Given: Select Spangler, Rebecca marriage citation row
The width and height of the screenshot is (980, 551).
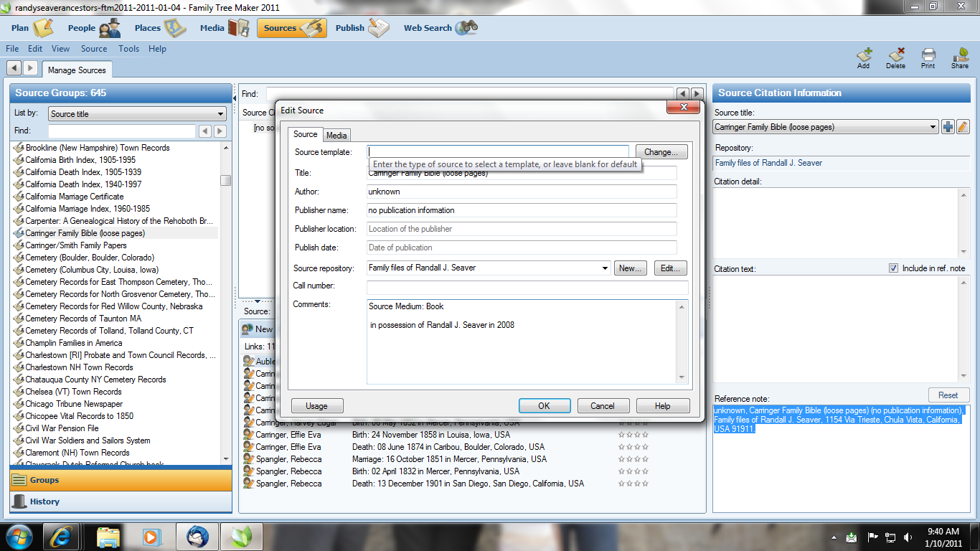Looking at the screenshot, I should coord(446,459).
